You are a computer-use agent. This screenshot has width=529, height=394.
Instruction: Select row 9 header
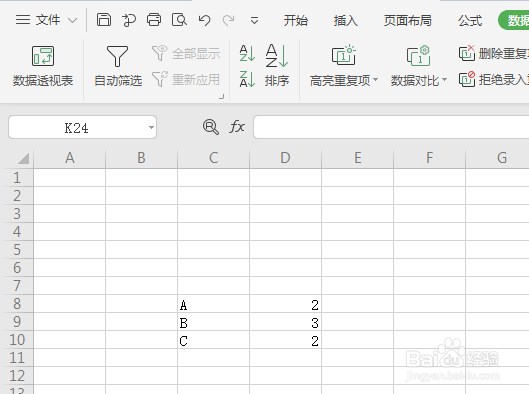tap(17, 321)
